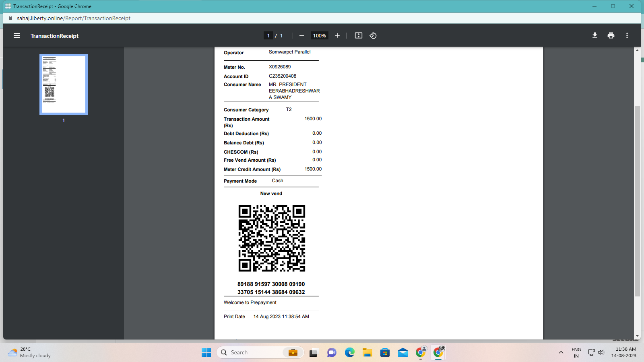Click the taskbar Search box

(260, 352)
